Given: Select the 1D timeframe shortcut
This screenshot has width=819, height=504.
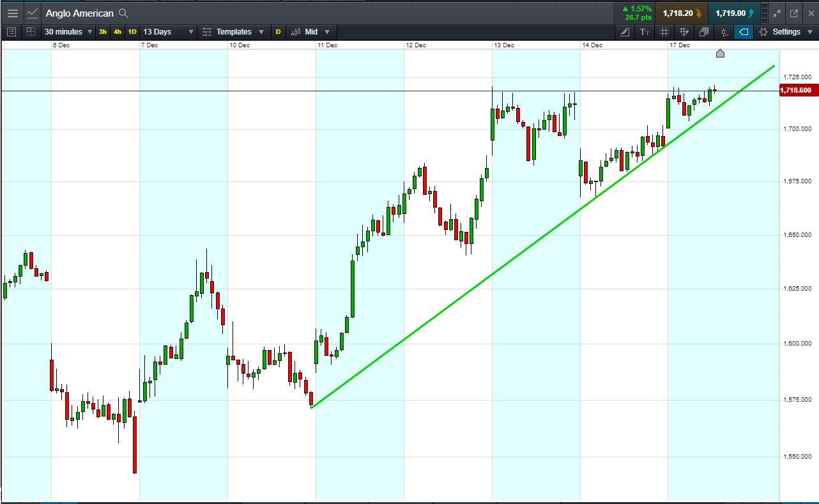Looking at the screenshot, I should [x=132, y=32].
